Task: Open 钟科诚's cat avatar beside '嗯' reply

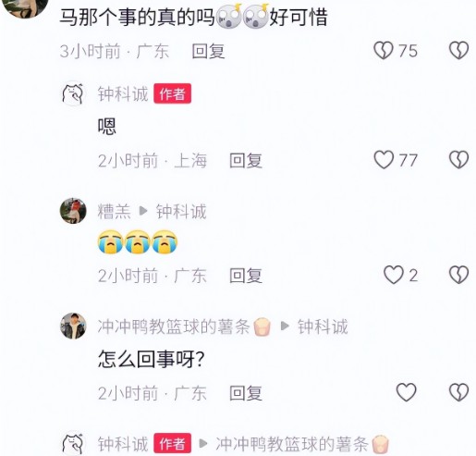Action: (x=73, y=93)
